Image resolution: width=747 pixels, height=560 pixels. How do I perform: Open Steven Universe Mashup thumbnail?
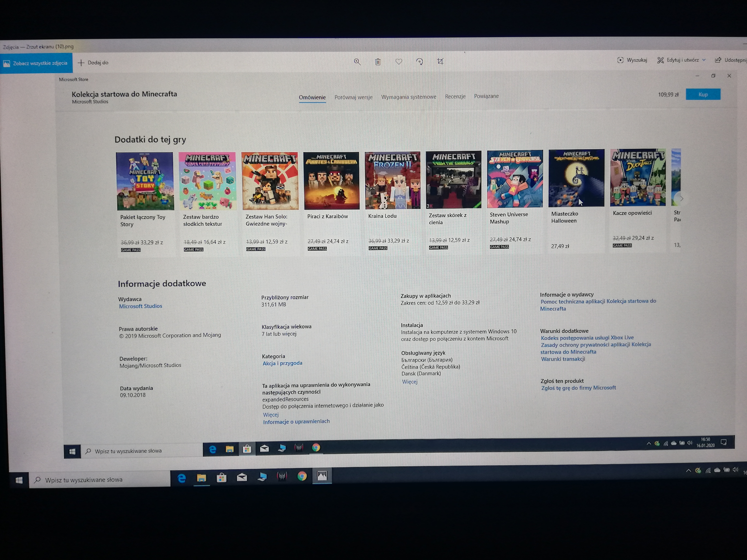(515, 179)
